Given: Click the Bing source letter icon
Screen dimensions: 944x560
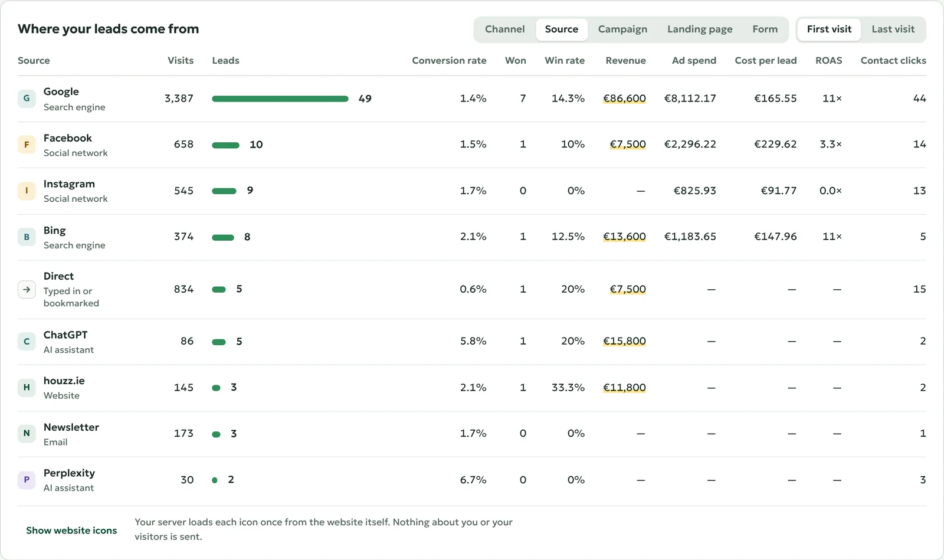Looking at the screenshot, I should click(27, 237).
